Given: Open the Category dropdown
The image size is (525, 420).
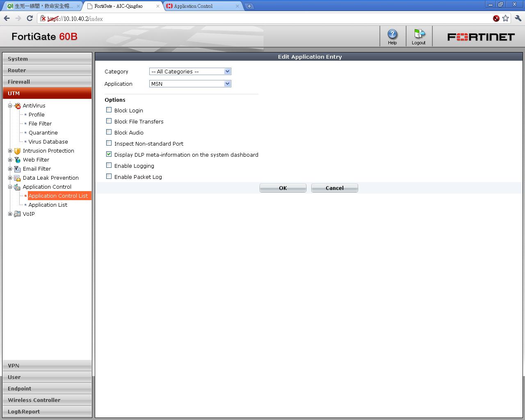Looking at the screenshot, I should [190, 71].
